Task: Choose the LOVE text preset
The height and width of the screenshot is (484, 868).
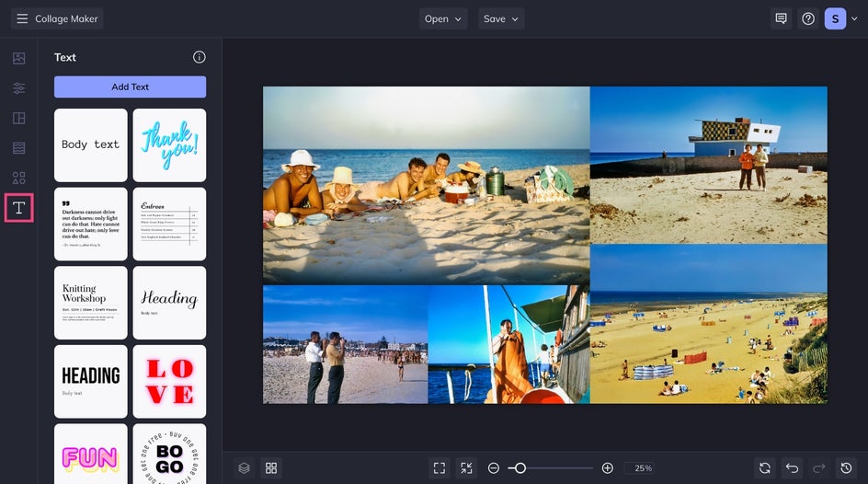Action: (169, 382)
